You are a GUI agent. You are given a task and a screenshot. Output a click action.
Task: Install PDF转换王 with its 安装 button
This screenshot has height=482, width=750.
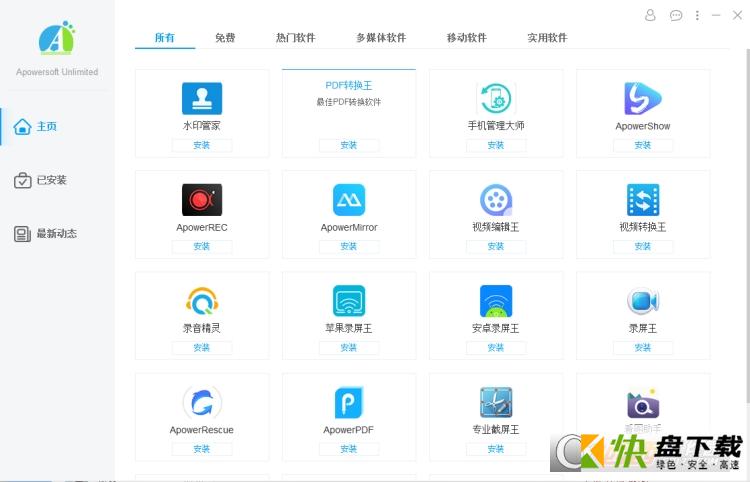(x=349, y=145)
